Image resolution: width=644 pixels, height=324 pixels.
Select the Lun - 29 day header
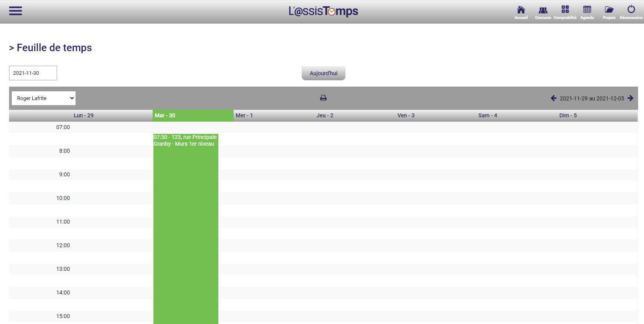pyautogui.click(x=84, y=115)
